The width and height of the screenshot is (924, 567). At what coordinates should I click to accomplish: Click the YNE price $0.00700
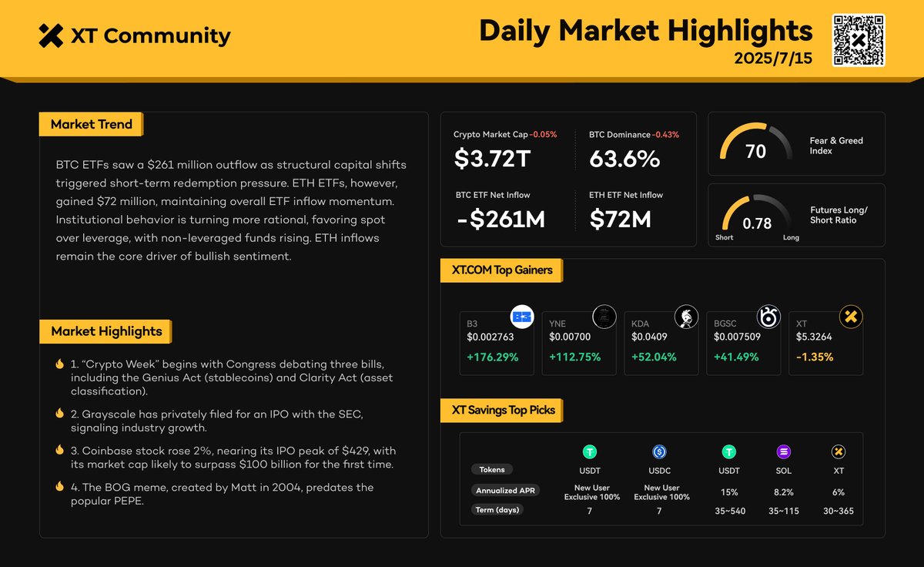pos(571,337)
